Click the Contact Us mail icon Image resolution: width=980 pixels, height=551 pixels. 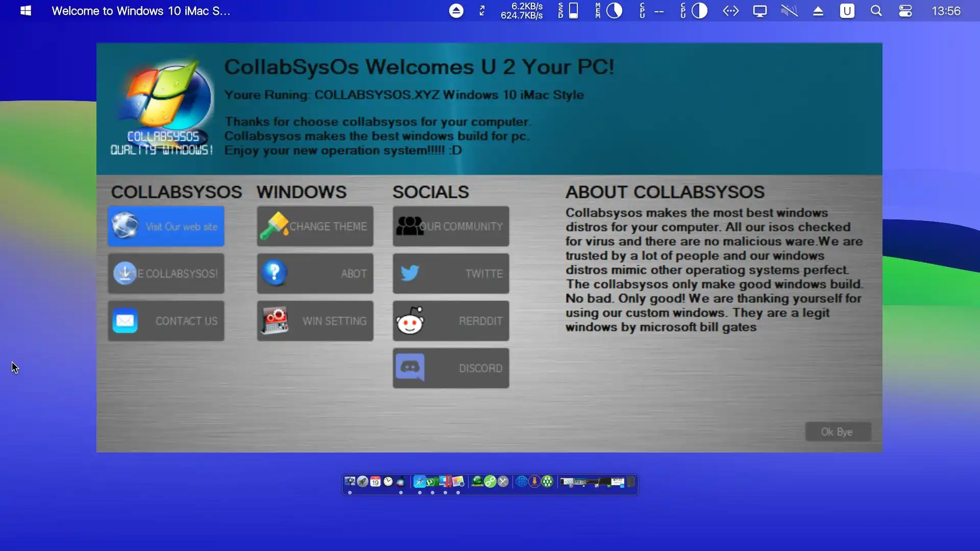(x=125, y=321)
